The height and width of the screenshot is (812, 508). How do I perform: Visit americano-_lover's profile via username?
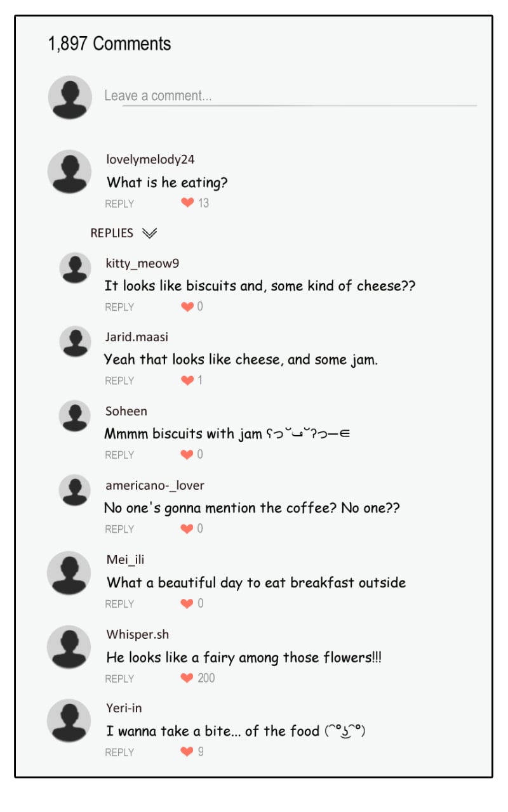(154, 485)
